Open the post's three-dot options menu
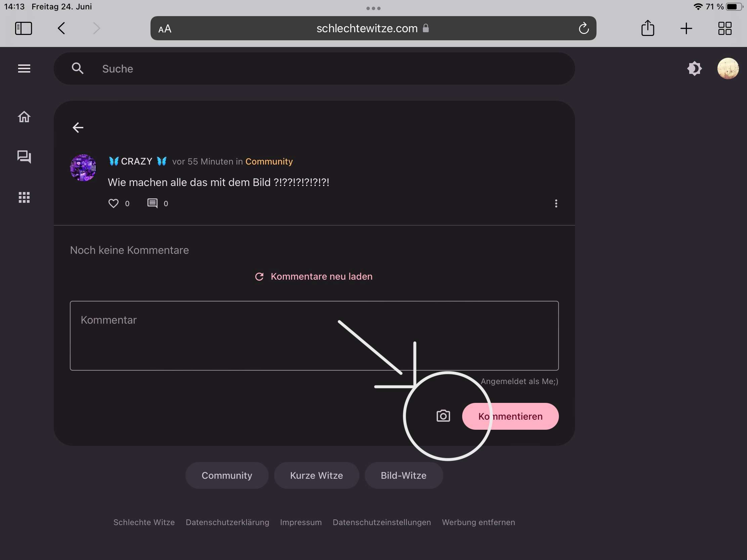This screenshot has height=560, width=747. point(556,203)
